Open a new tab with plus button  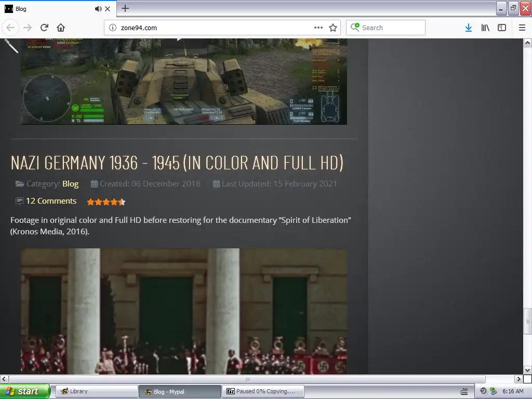point(125,8)
